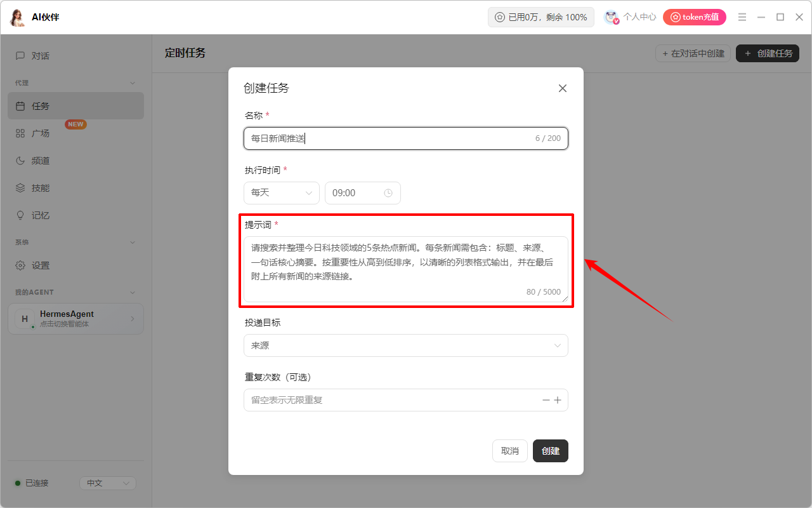
Task: Go to 频道 in sidebar
Action: pyautogui.click(x=75, y=161)
